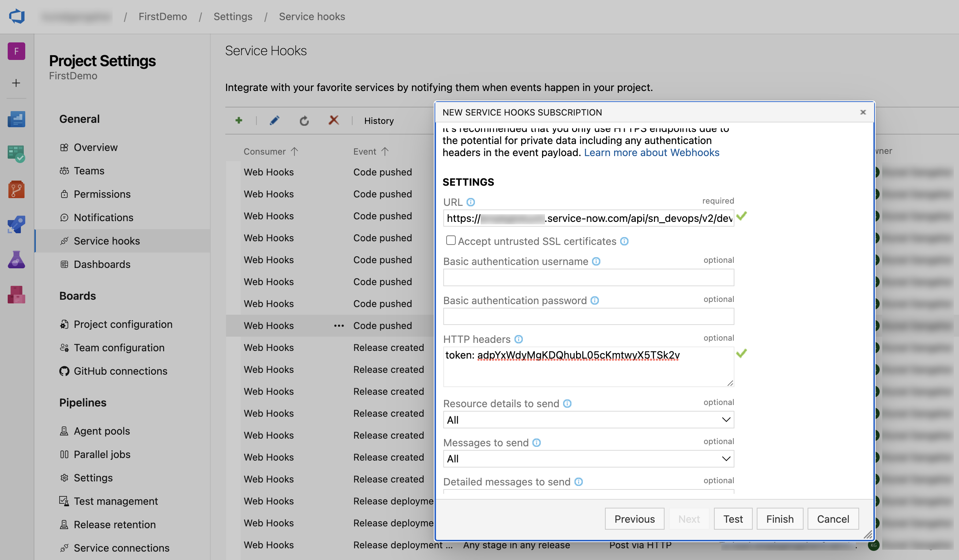Grab the dialog resize handle at corner
The height and width of the screenshot is (560, 959).
(868, 534)
